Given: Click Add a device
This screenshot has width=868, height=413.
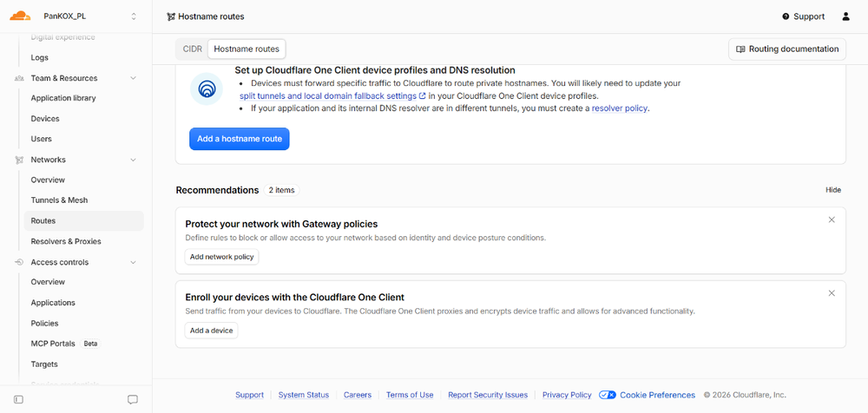Looking at the screenshot, I should (211, 331).
